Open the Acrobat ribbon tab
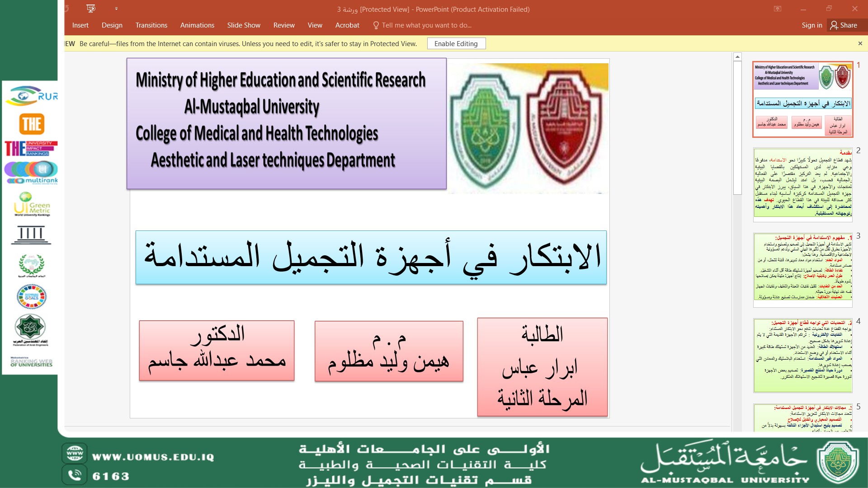Viewport: 868px width, 488px height. tap(347, 25)
